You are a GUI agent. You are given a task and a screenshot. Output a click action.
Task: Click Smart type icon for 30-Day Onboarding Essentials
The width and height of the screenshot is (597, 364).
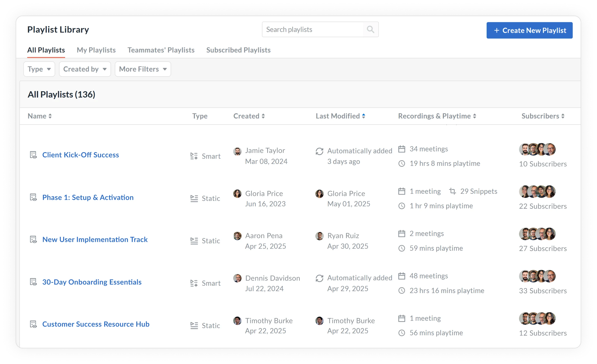(x=194, y=283)
